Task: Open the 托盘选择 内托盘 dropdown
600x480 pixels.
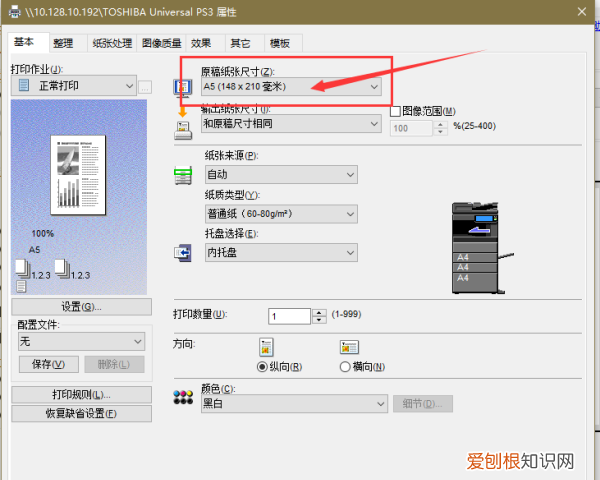Action: pyautogui.click(x=281, y=253)
